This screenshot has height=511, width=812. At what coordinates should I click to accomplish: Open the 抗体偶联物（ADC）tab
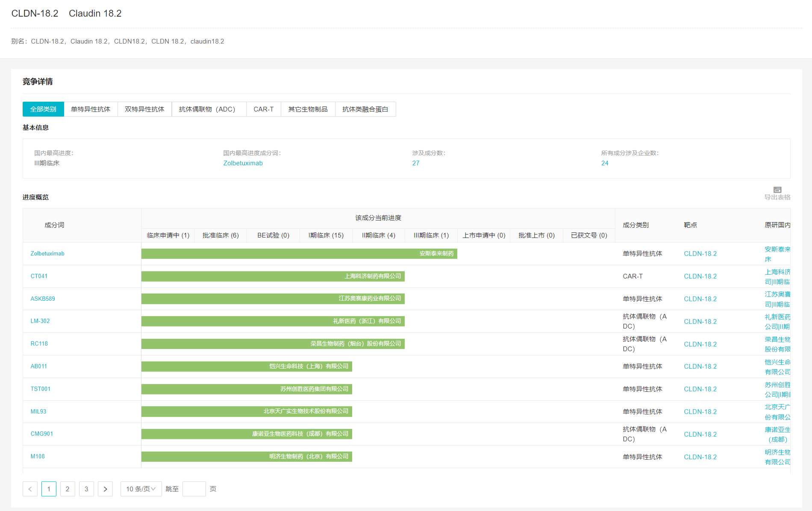209,109
